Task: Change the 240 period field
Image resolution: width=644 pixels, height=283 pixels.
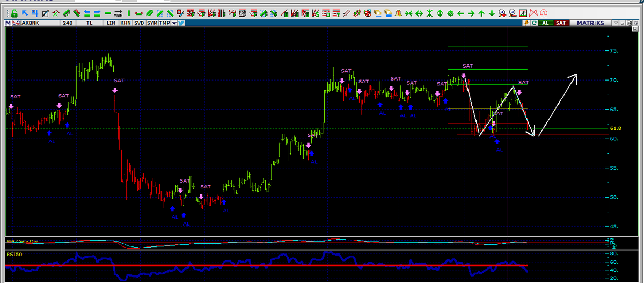Action: point(68,23)
